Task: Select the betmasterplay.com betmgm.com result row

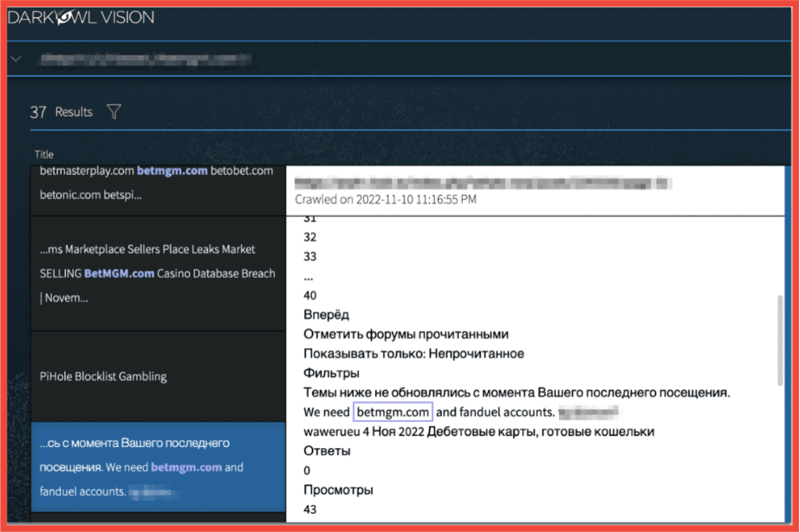Action: [158, 189]
